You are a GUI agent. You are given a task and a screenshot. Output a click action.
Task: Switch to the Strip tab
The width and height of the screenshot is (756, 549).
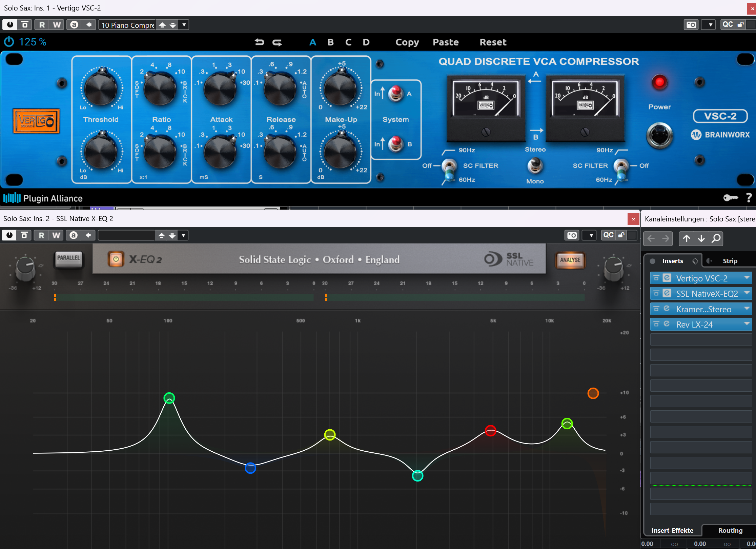pyautogui.click(x=730, y=261)
